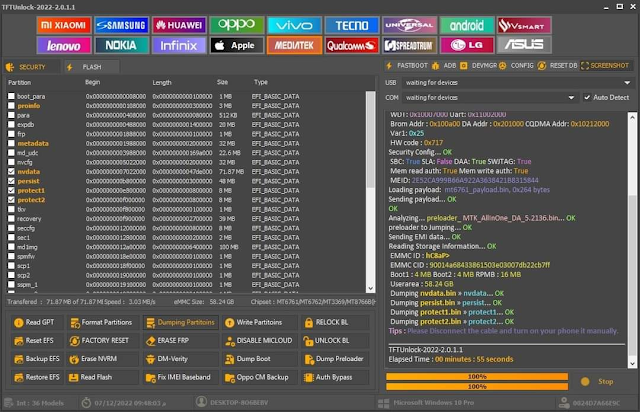Choose the Infinix brand logo
Image resolution: width=640 pixels, height=412 pixels.
[x=179, y=45]
